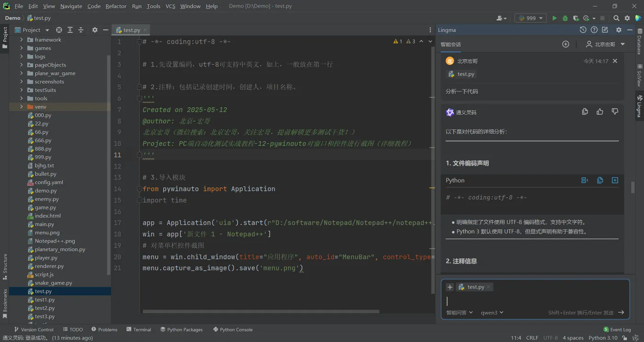Click the chat message input field
The width and height of the screenshot is (644, 342).
point(535,301)
